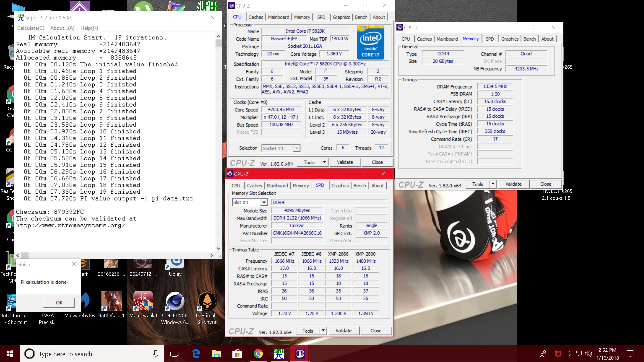Open the About...(A) menu in Super PI
This screenshot has height=362, width=644.
(62, 28)
